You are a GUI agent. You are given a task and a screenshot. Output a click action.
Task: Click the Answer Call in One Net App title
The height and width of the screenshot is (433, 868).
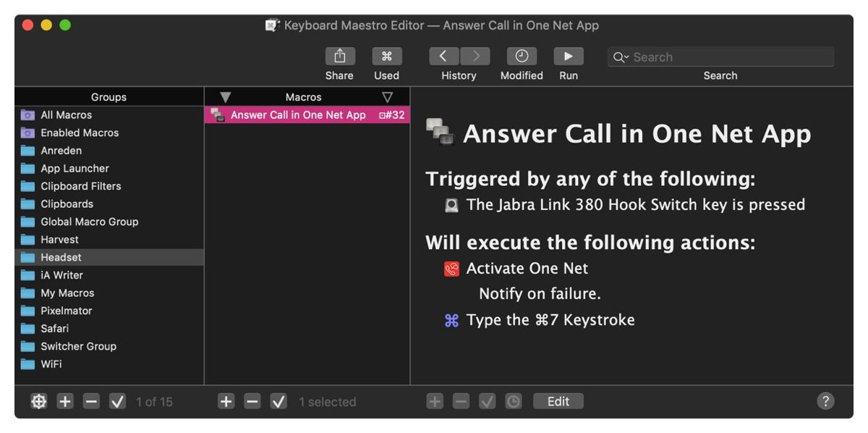pyautogui.click(x=637, y=134)
